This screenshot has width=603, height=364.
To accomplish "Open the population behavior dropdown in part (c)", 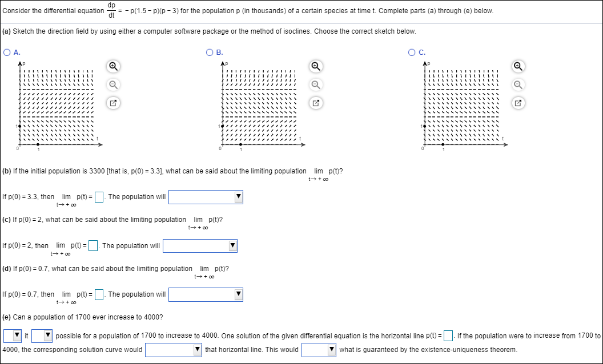I will (x=233, y=245).
